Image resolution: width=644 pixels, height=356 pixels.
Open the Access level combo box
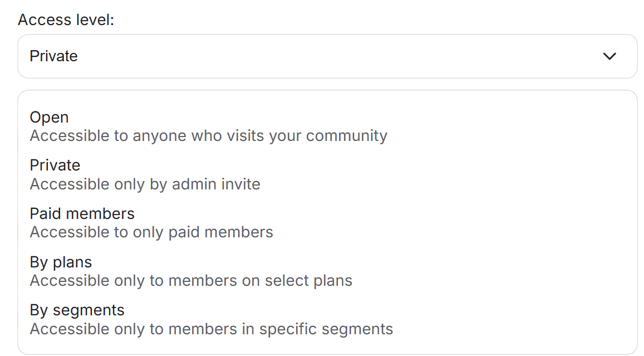(x=327, y=56)
